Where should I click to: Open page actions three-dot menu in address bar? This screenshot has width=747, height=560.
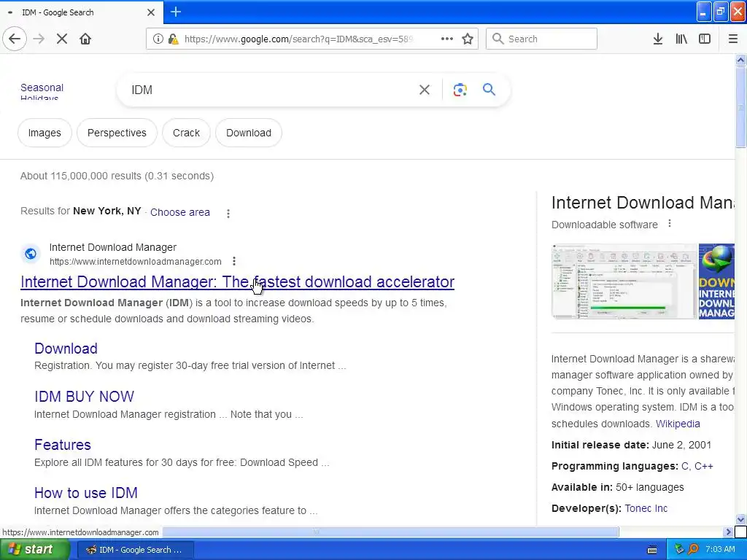pos(447,39)
